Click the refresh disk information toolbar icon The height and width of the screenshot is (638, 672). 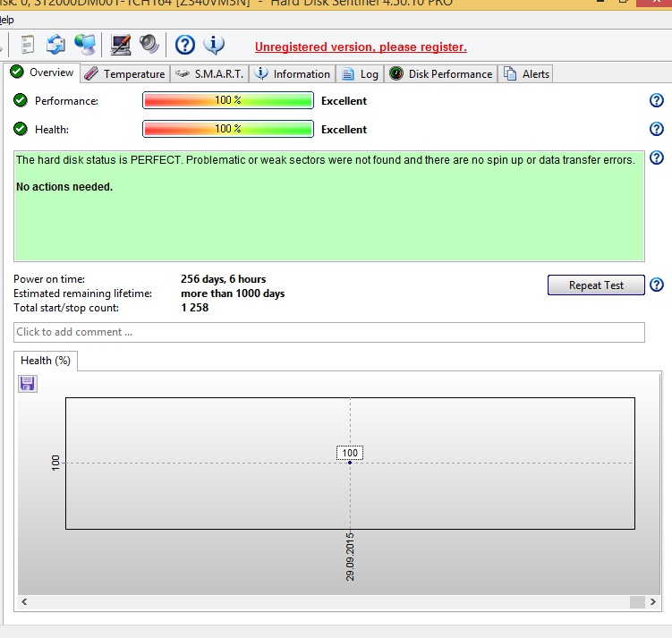(55, 45)
